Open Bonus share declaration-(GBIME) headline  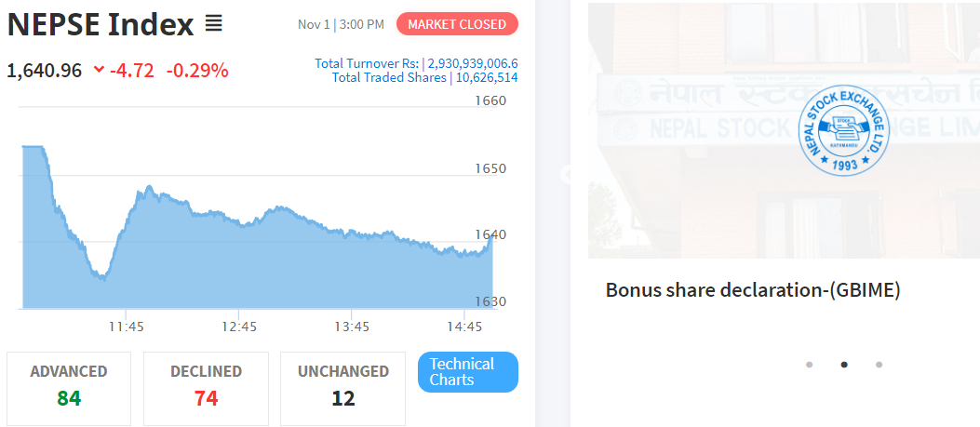753,290
